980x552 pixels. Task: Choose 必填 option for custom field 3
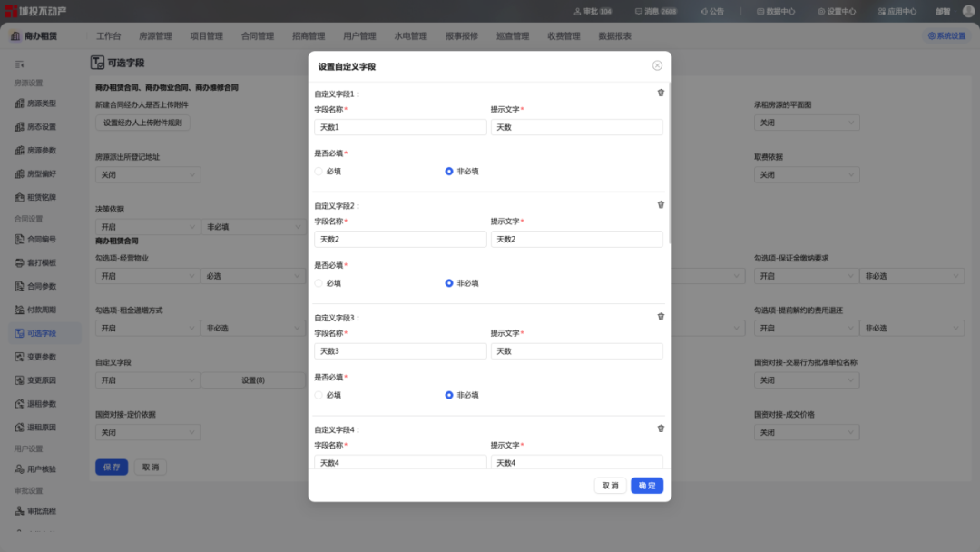point(319,395)
